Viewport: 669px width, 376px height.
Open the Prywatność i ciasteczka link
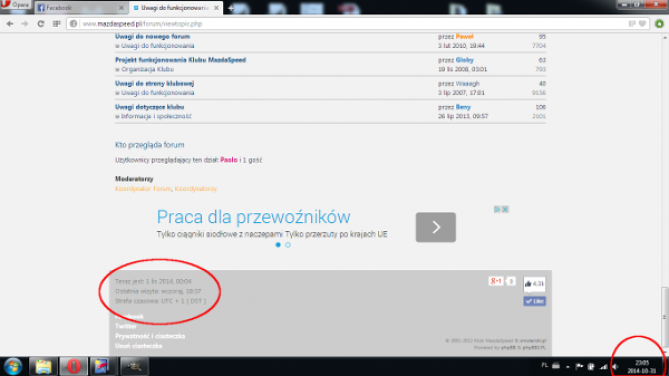(x=150, y=336)
